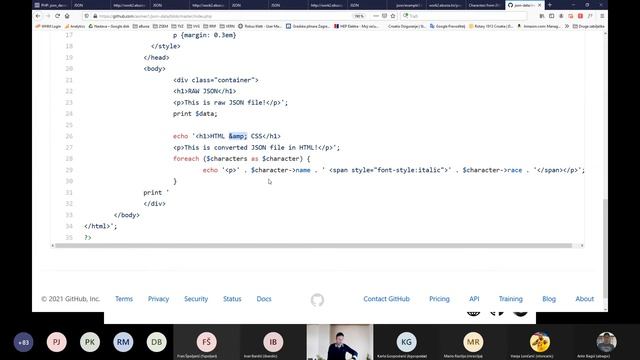Show overflow bookmarks via double-chevron
Screen dimensions: 640x360
pos(567,26)
